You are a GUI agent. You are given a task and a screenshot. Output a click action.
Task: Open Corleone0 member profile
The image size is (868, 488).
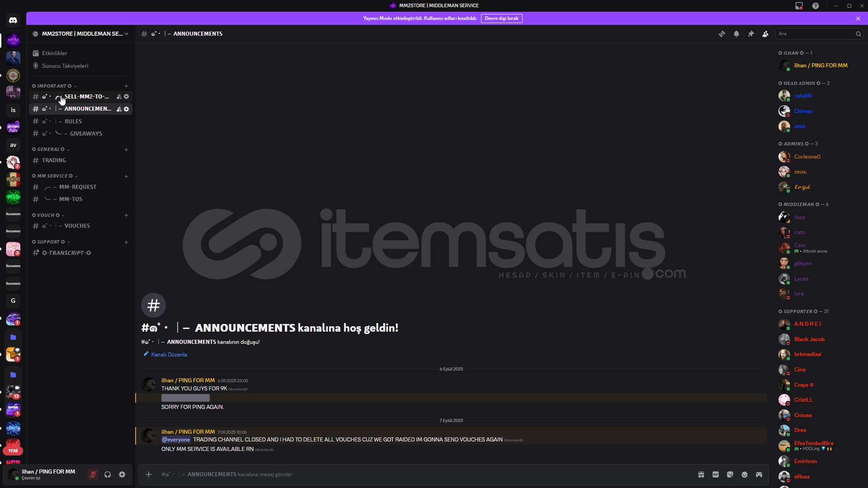818,157
